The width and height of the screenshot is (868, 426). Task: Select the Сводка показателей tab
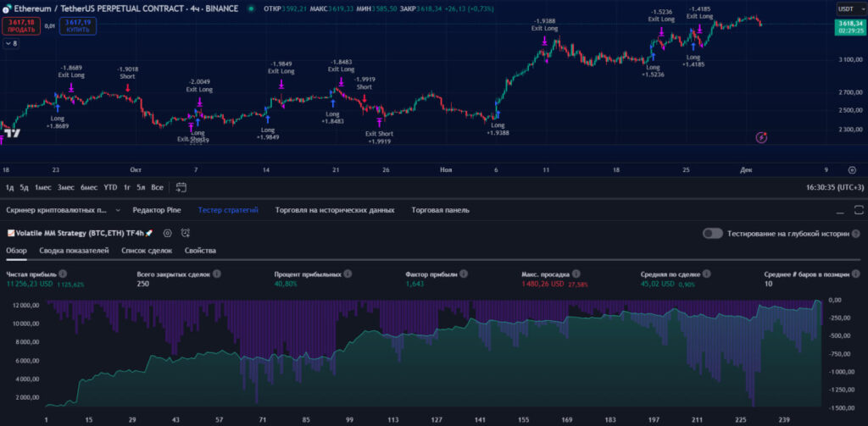pos(75,251)
